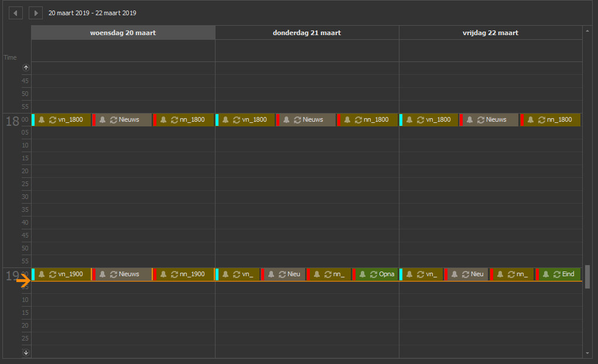598x364 pixels.
Task: Click recurrence icon on Thursday 18:00 Nieuws event
Action: [x=298, y=120]
